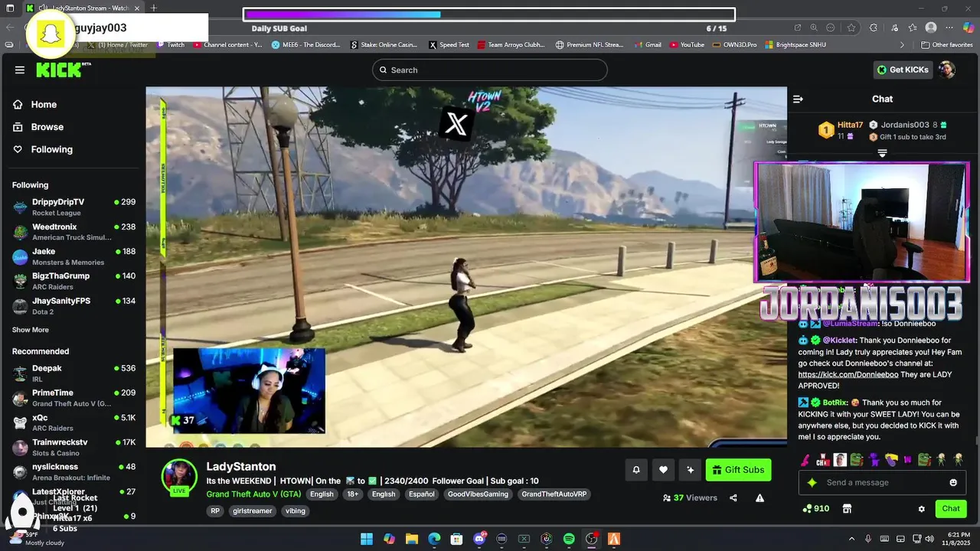Screen dimensions: 980x551
Task: Open File Explorer from taskbar
Action: pyautogui.click(x=411, y=539)
